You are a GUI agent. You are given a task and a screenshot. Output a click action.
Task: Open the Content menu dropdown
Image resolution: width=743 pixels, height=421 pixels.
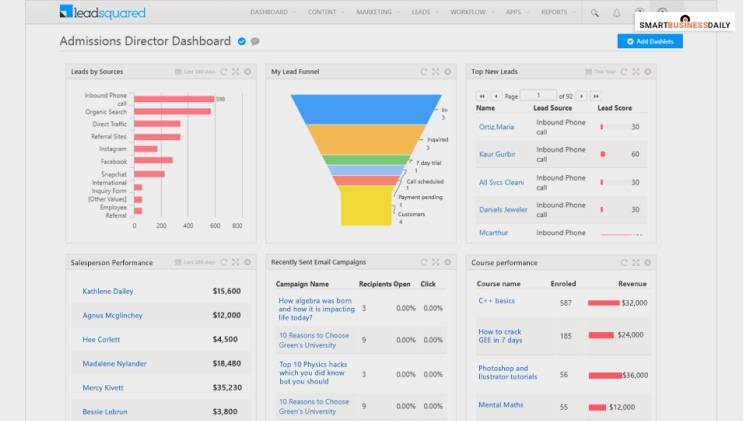[x=325, y=12]
